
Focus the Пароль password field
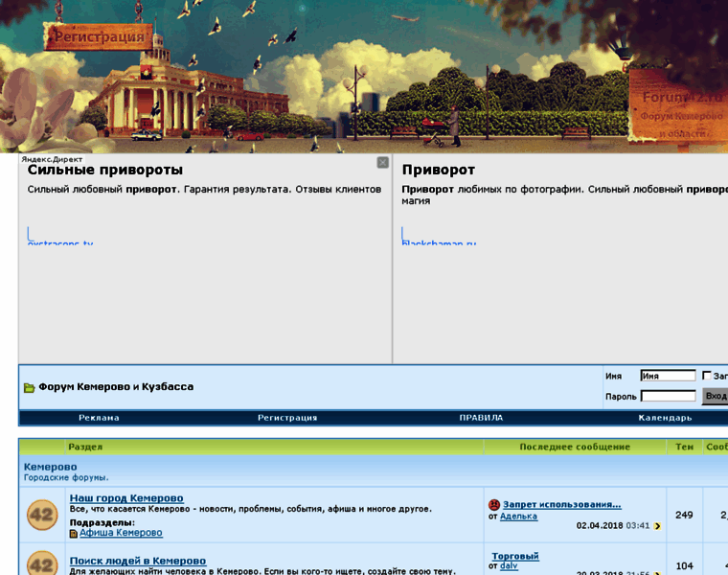668,396
